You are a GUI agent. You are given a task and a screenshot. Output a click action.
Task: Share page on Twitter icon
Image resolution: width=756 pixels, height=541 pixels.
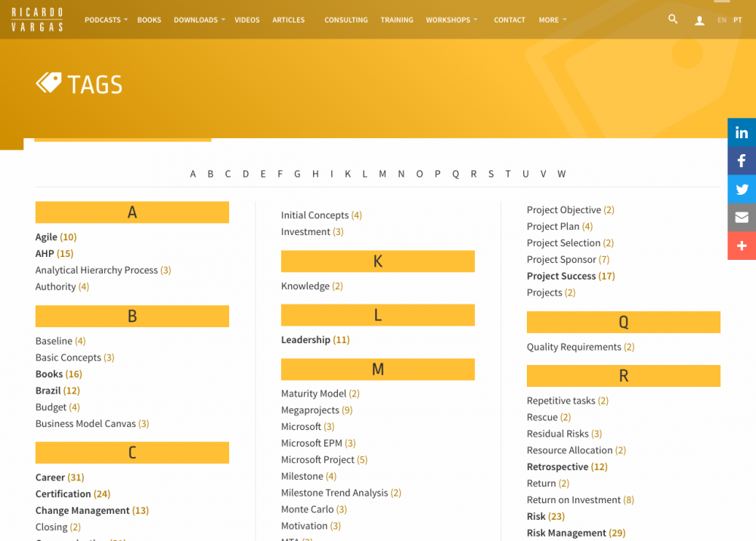coord(742,190)
